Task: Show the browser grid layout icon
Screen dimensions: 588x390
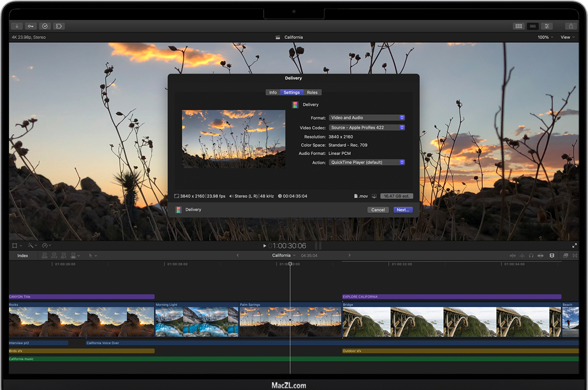Action: coord(518,26)
